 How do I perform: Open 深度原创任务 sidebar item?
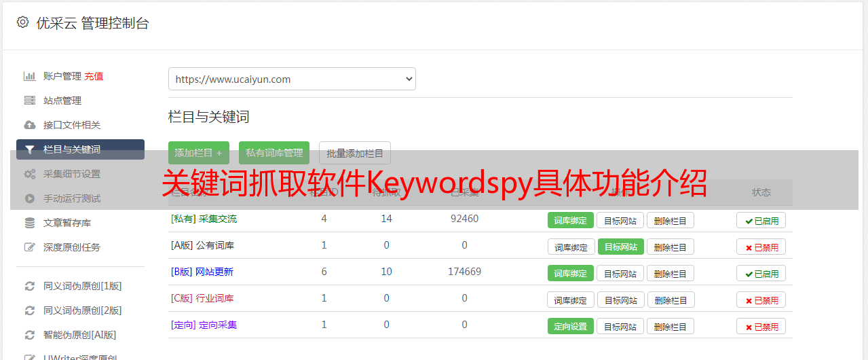(x=72, y=247)
